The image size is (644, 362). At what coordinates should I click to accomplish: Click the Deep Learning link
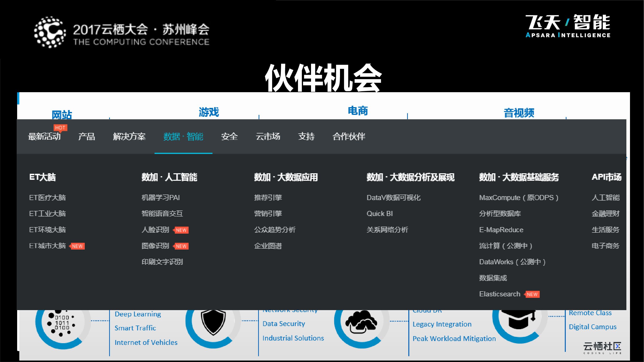point(138,314)
